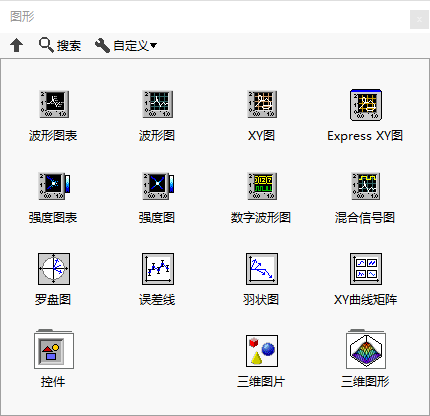Go up one palette level arrow

(x=16, y=45)
